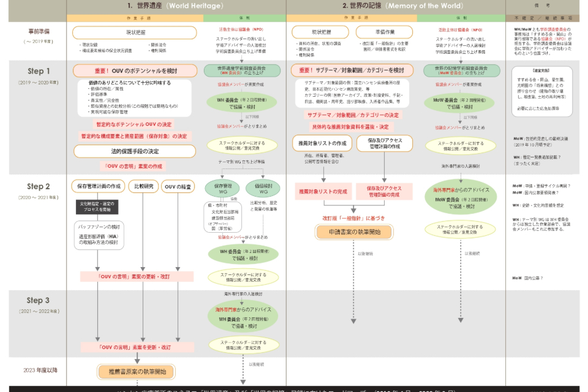The height and width of the screenshot is (392, 588).
Task: Click the '現状把握' box under World Heritage
Action: [x=135, y=32]
